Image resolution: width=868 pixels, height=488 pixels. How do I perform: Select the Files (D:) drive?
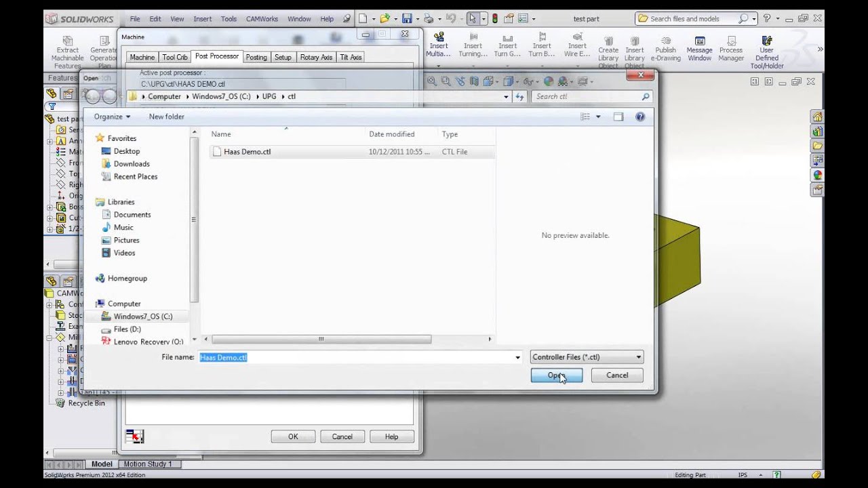127,329
